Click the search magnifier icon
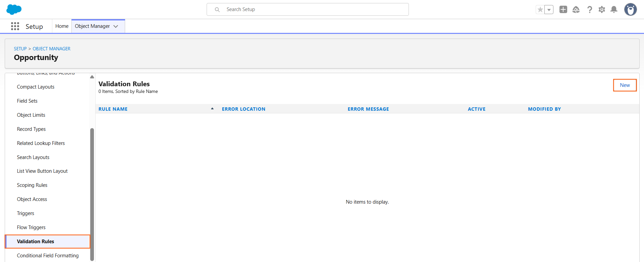This screenshot has height=262, width=644. pos(217,9)
